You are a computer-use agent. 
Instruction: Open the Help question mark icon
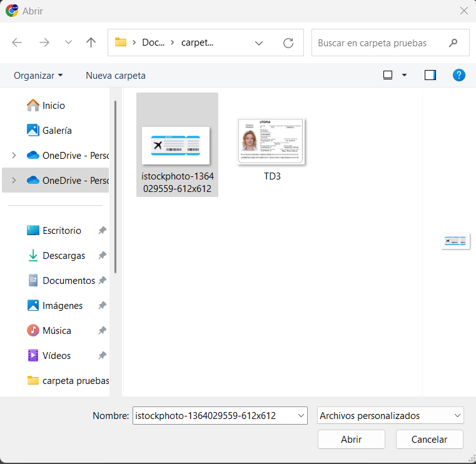(459, 75)
